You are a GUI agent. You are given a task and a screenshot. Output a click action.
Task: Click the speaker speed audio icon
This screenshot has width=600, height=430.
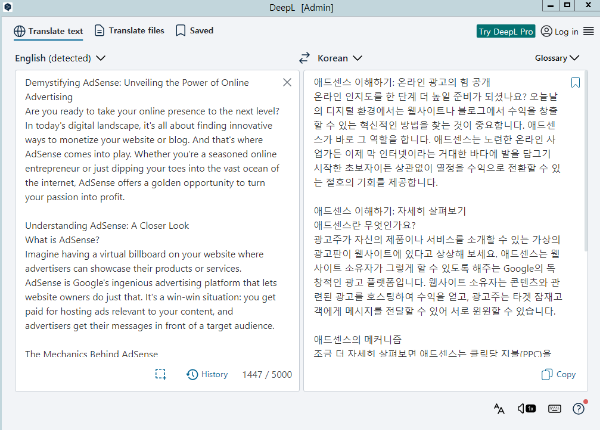pyautogui.click(x=527, y=409)
